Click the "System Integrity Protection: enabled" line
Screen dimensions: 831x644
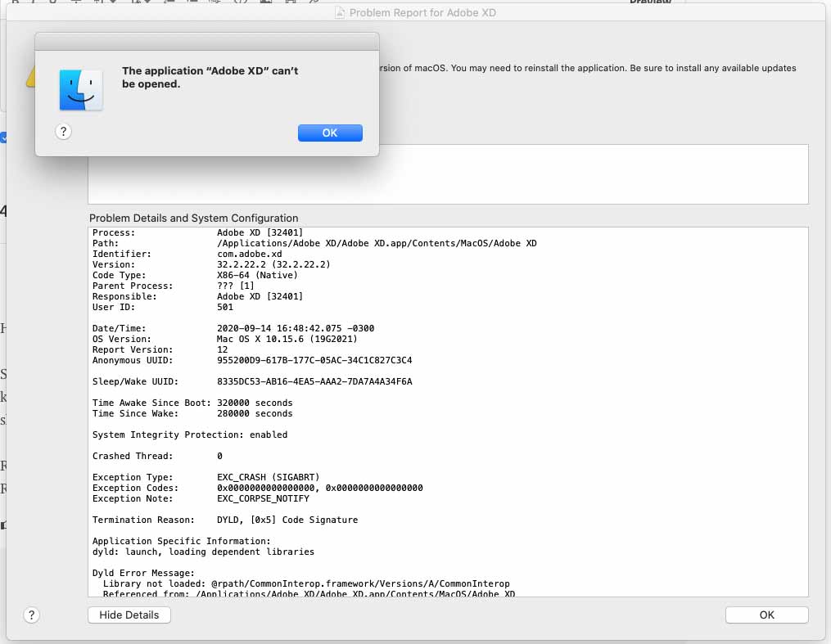(x=190, y=435)
